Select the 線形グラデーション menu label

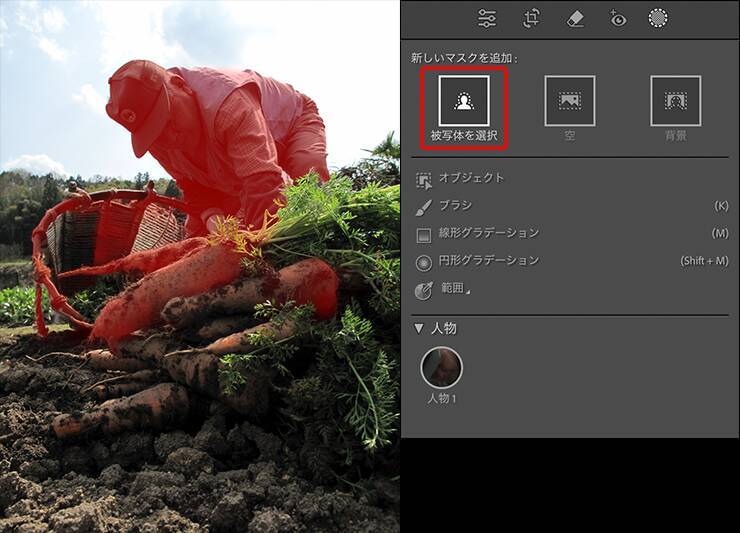(488, 233)
